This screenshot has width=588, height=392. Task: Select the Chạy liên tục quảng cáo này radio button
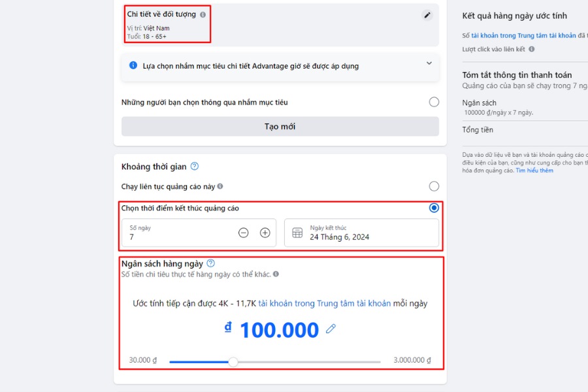tap(434, 186)
